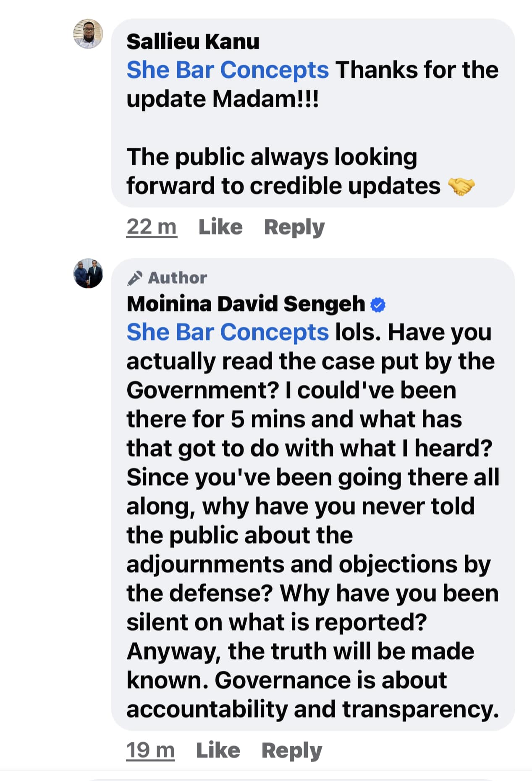
Task: Open the 19 m timestamp link
Action: [150, 750]
